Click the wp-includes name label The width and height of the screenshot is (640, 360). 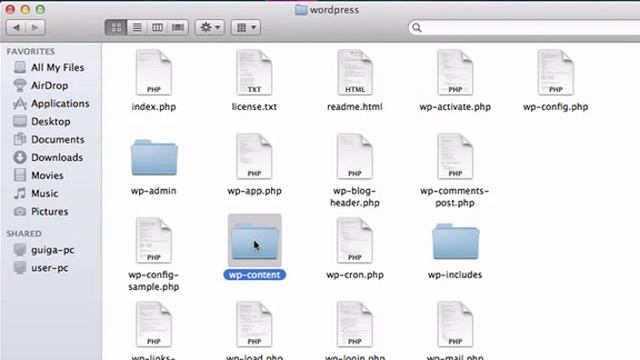[455, 275]
